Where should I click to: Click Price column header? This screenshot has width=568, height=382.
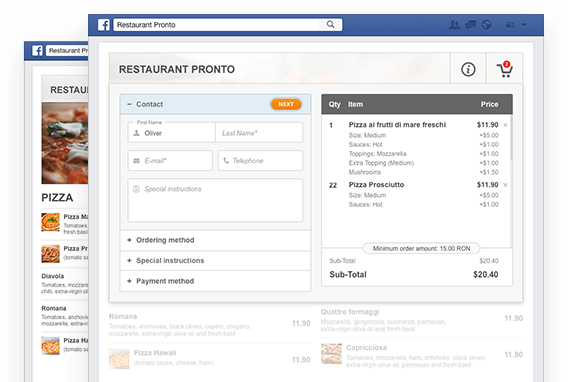489,104
